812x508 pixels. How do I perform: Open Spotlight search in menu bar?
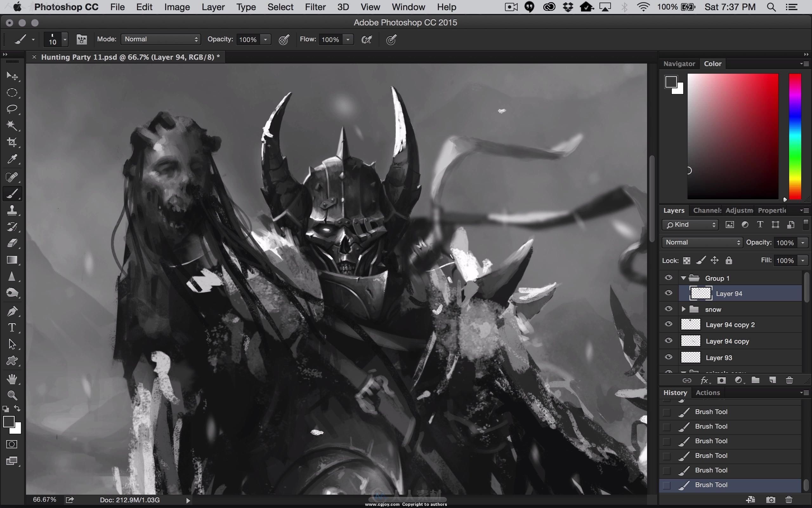click(771, 7)
